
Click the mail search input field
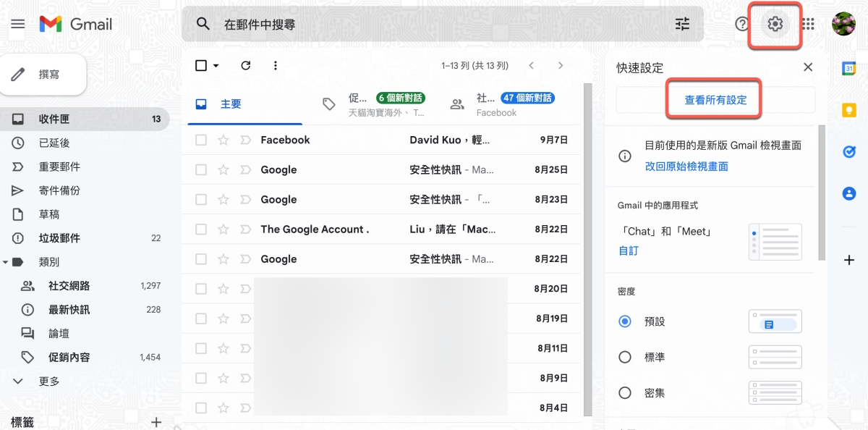[x=434, y=24]
